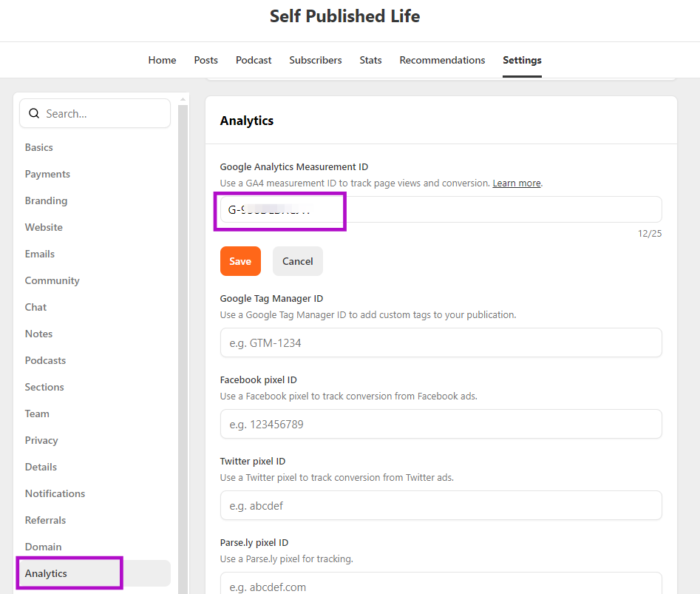Open the Branding settings section
The image size is (700, 594).
click(46, 200)
